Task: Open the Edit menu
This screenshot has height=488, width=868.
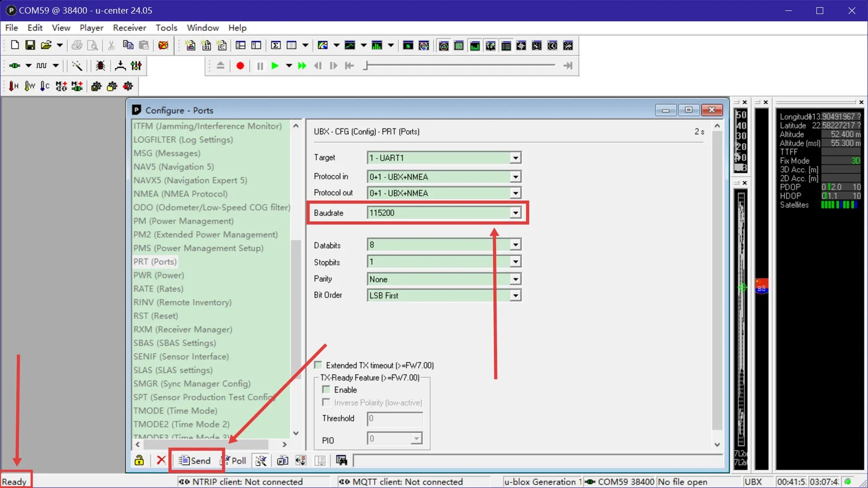Action: [x=35, y=28]
